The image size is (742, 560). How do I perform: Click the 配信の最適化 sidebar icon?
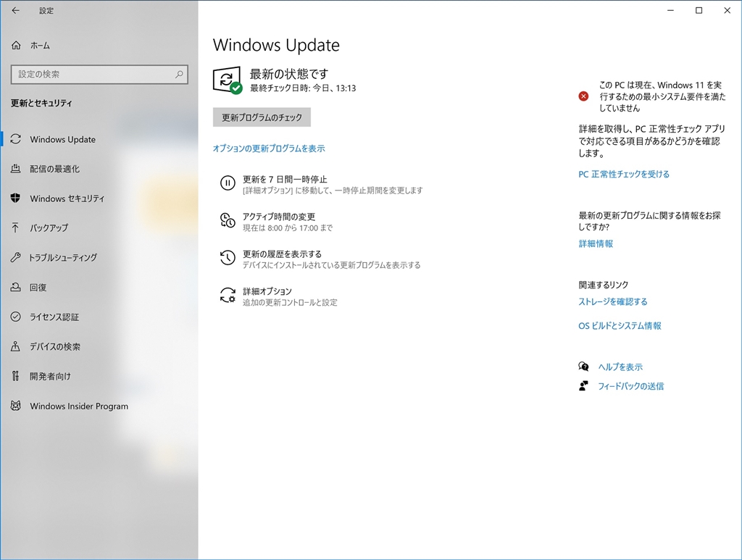[x=16, y=168]
